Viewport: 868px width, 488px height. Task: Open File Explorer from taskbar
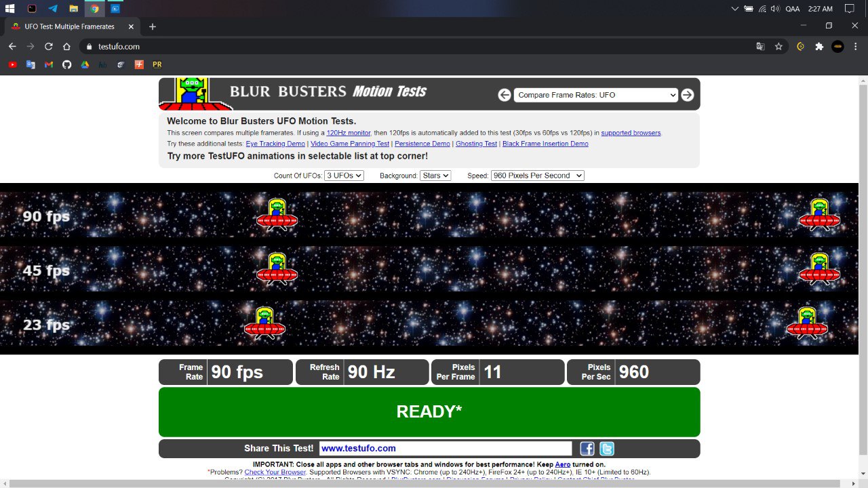[73, 8]
